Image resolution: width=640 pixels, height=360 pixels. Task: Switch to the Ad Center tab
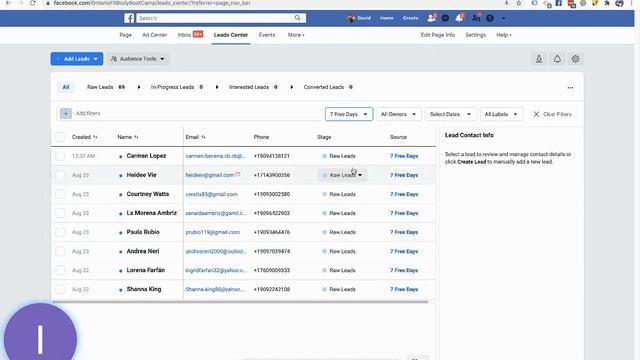point(155,35)
